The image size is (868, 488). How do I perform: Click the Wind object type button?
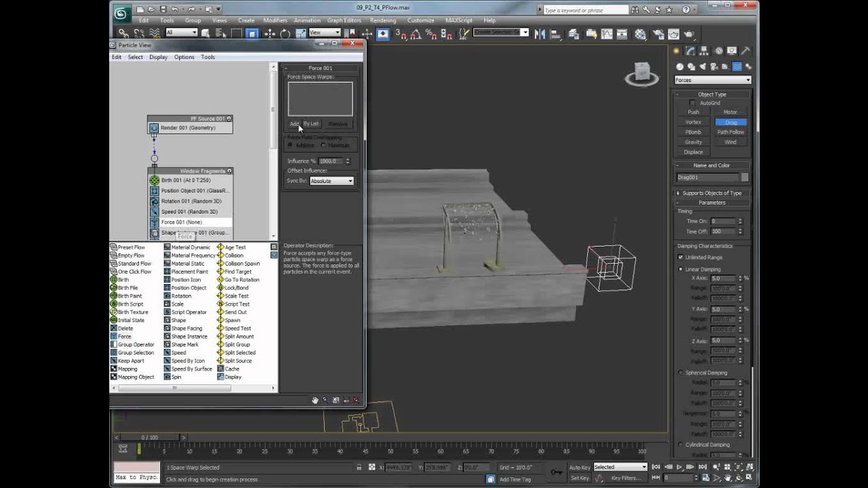730,142
